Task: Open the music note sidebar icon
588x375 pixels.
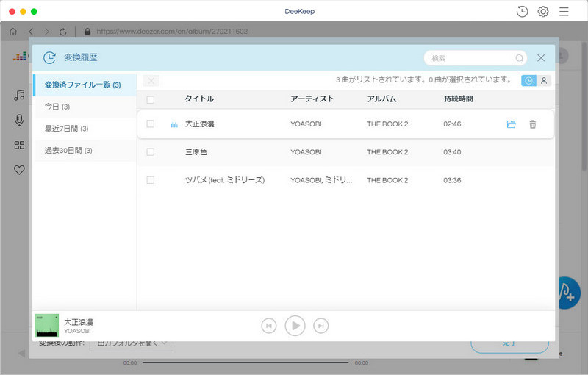Action: tap(19, 95)
